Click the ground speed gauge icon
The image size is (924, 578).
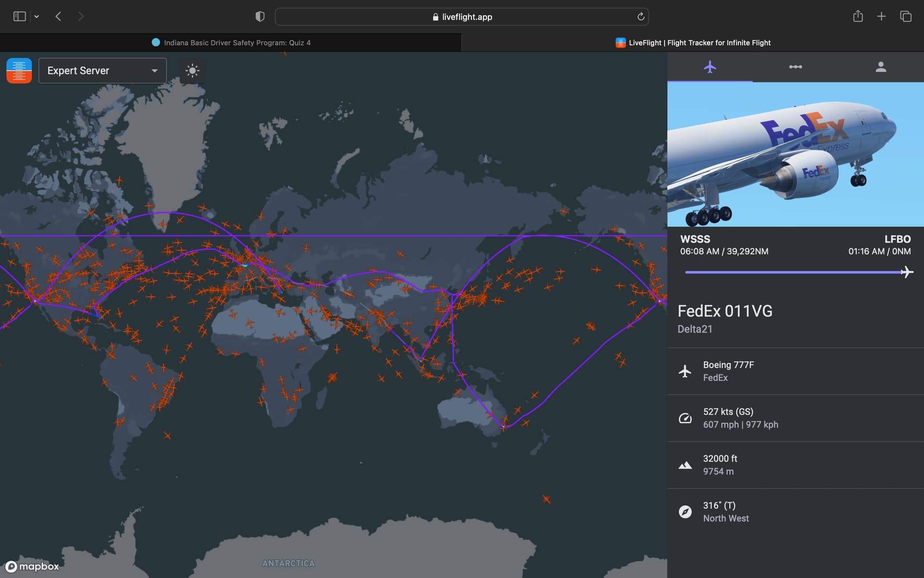point(685,418)
